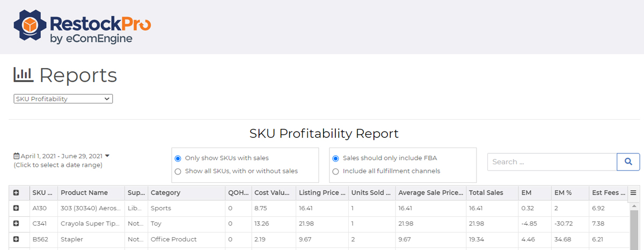Expand row for SKU C341
This screenshot has width=644, height=250.
click(x=16, y=224)
